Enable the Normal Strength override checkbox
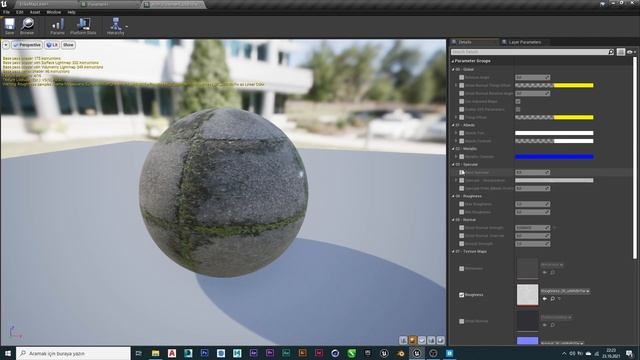The height and width of the screenshot is (360, 640). coord(462,244)
